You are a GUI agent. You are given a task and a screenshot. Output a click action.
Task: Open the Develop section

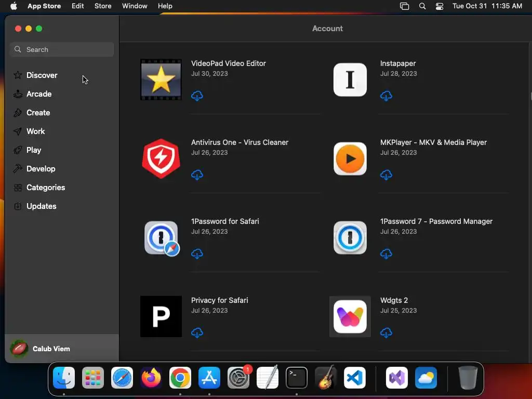[x=62, y=169]
